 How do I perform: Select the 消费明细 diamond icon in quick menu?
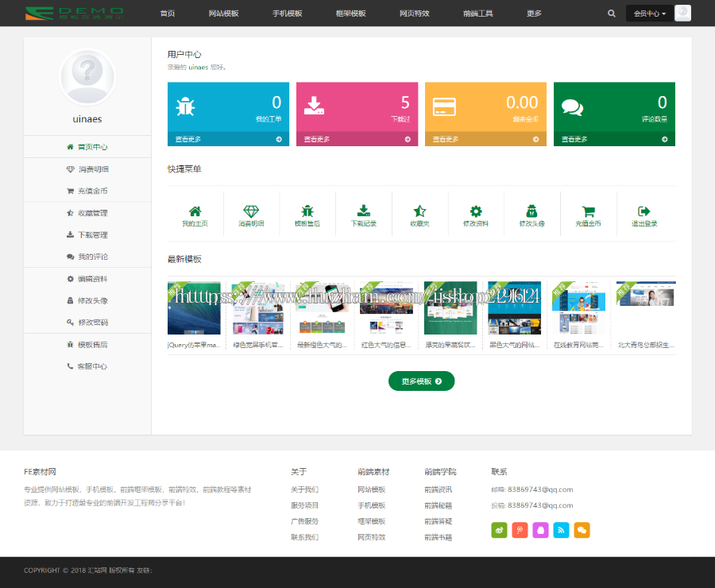pos(251,211)
